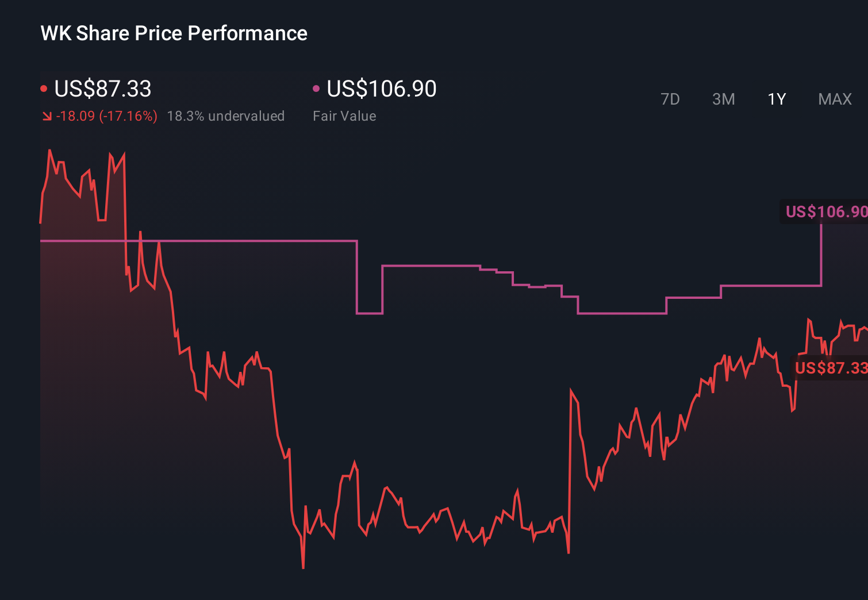Image resolution: width=868 pixels, height=600 pixels.
Task: Click the US$106.90 fair value figure
Action: click(x=381, y=89)
